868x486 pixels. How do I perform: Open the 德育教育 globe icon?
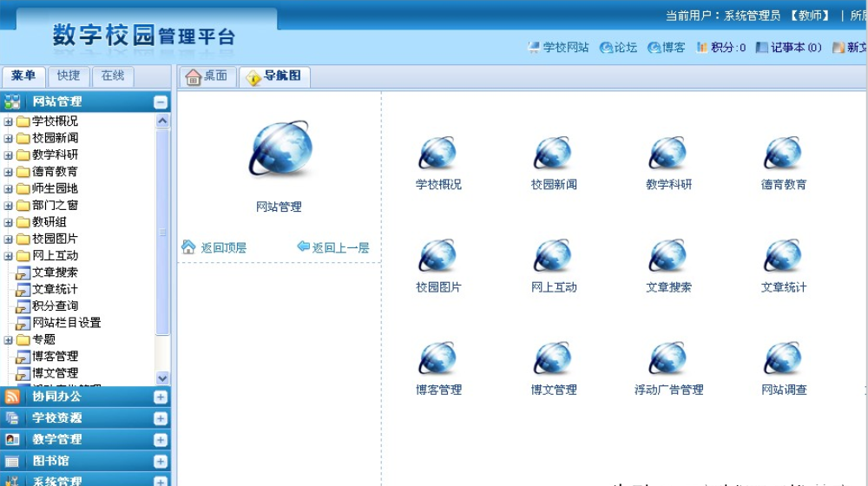[783, 153]
